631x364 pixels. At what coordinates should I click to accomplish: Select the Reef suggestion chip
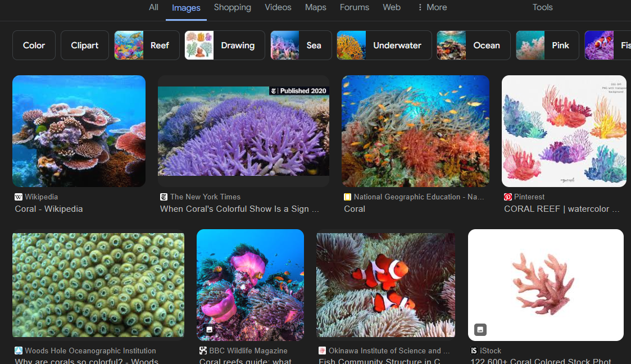147,46
